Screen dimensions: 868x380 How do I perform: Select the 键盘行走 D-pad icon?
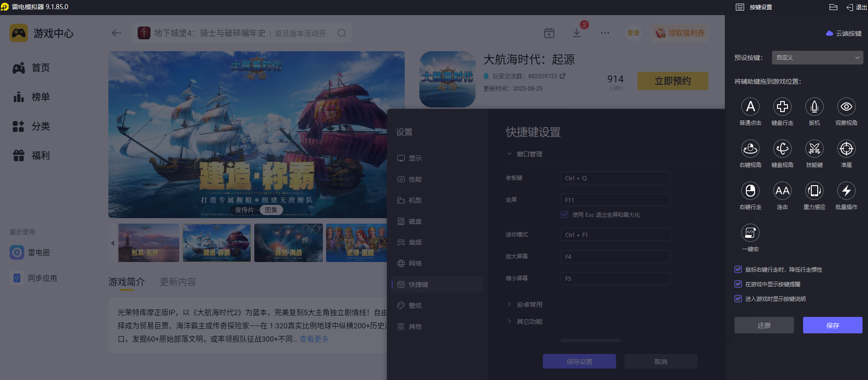click(782, 107)
